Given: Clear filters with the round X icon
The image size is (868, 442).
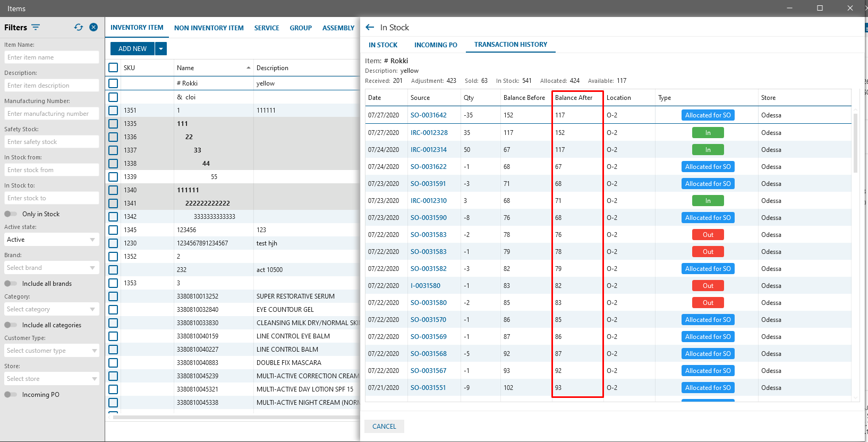Looking at the screenshot, I should 93,27.
